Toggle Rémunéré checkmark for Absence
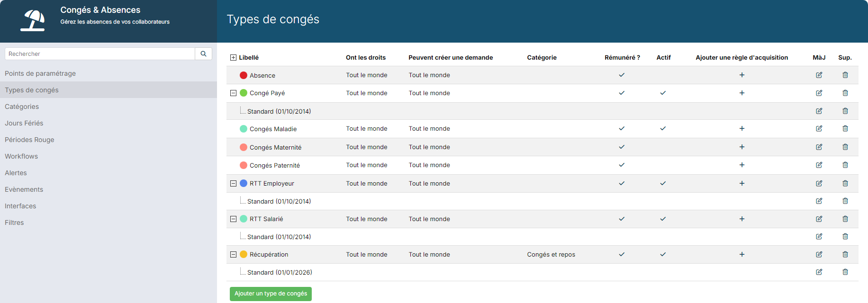Screen dimensions: 868x303 pyautogui.click(x=622, y=75)
